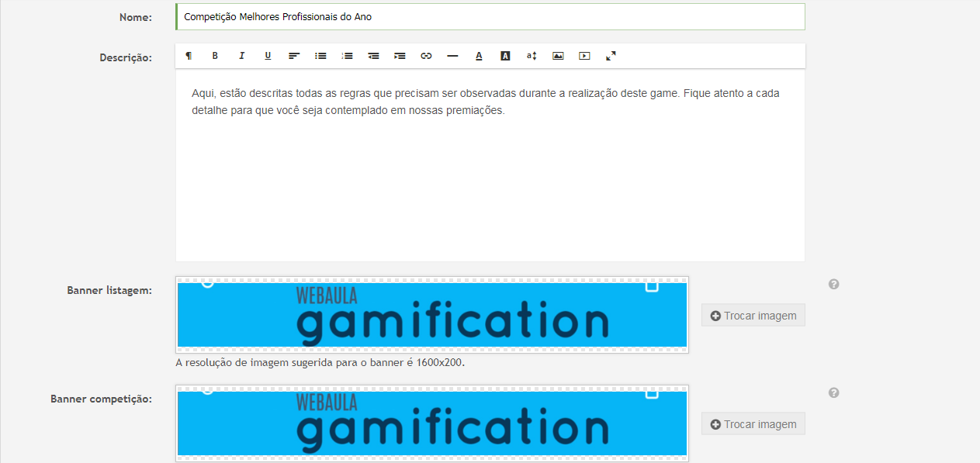980x463 pixels.
Task: Insert an ordered numbered list
Action: click(x=347, y=56)
